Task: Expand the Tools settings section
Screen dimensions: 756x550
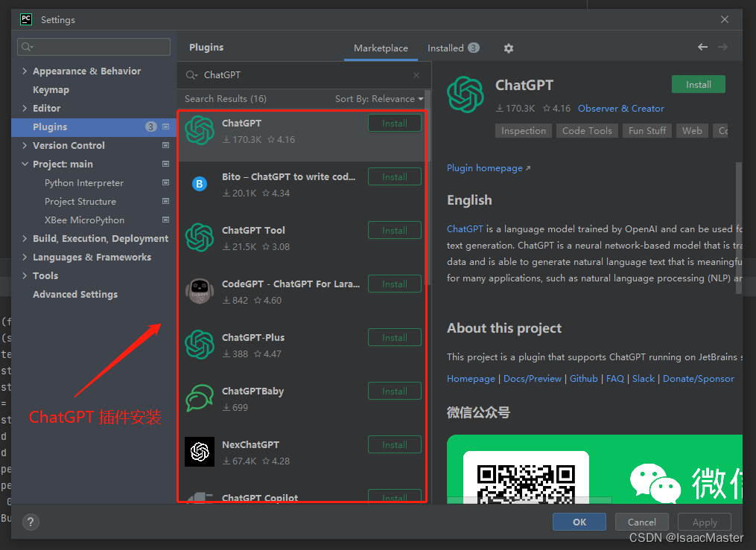Action: pyautogui.click(x=25, y=275)
